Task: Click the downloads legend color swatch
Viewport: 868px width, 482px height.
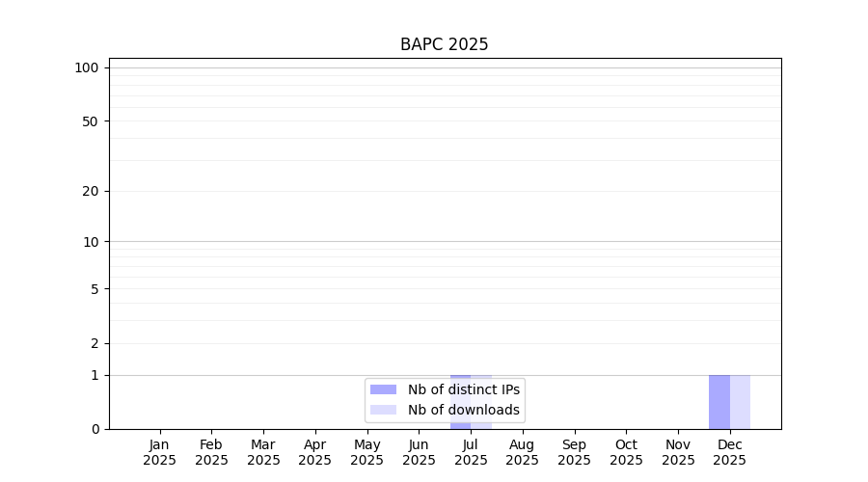Action: (x=383, y=410)
